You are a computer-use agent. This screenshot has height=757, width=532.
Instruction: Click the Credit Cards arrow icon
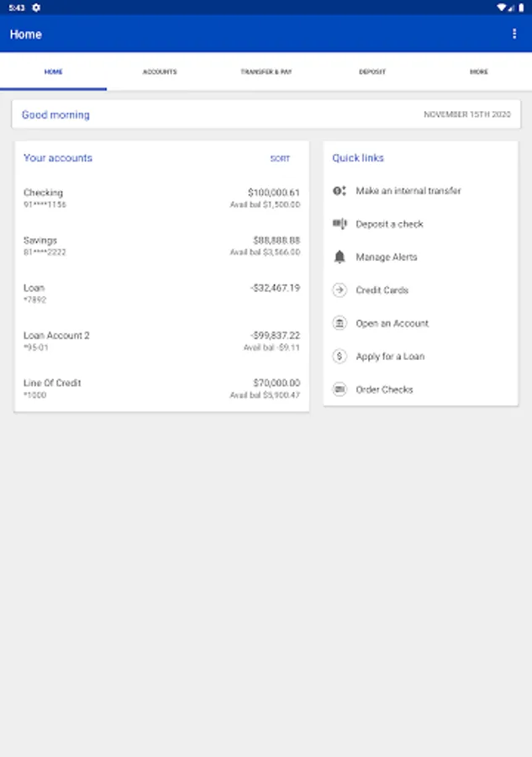pyautogui.click(x=340, y=290)
